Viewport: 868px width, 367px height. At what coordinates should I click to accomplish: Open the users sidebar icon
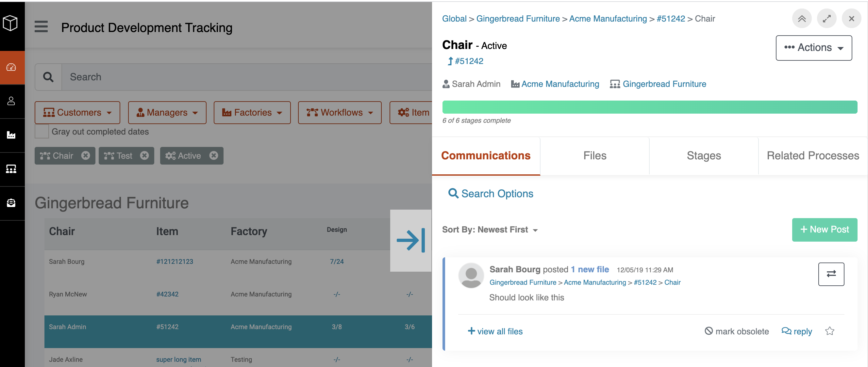pyautogui.click(x=11, y=101)
